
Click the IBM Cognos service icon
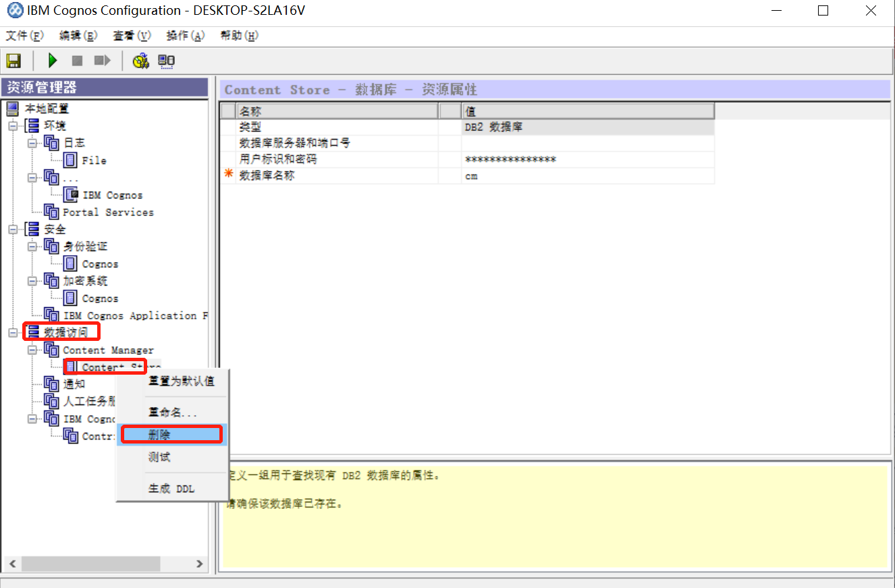pos(70,194)
